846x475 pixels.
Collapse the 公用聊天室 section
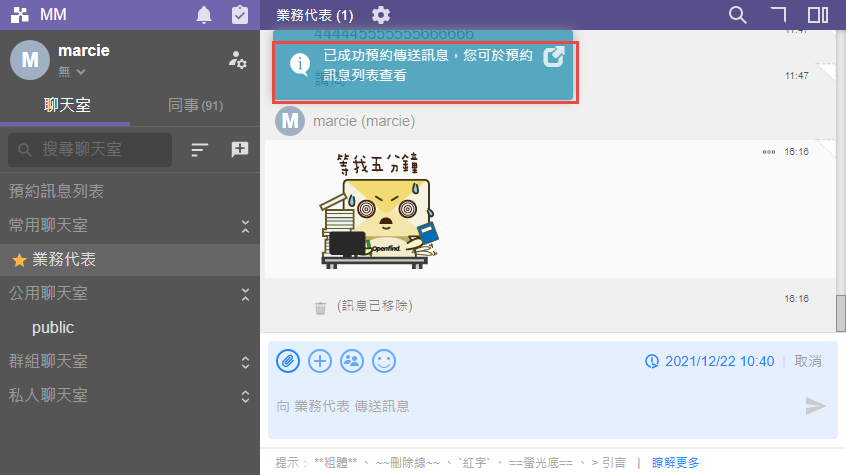[x=245, y=294]
